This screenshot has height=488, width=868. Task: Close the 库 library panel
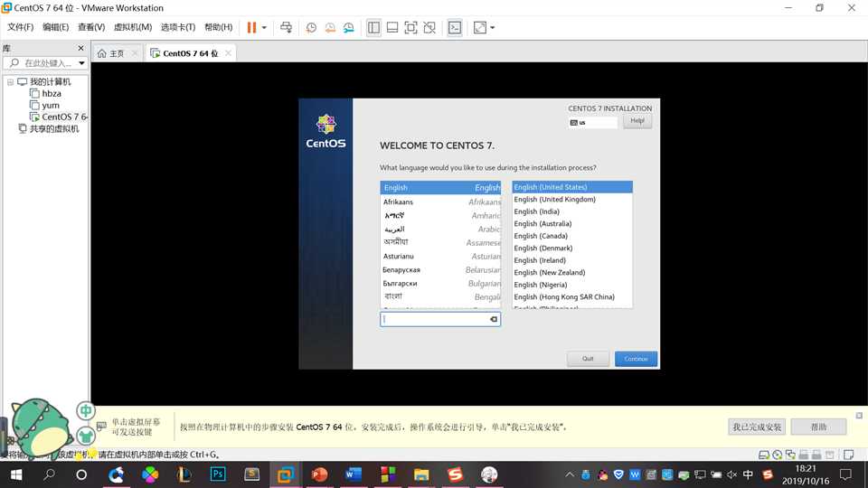tap(80, 48)
